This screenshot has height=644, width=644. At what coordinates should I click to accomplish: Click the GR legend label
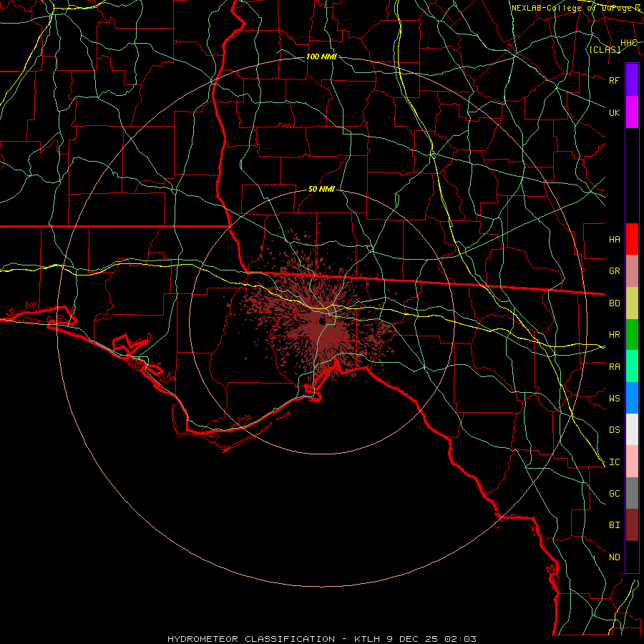(x=614, y=271)
